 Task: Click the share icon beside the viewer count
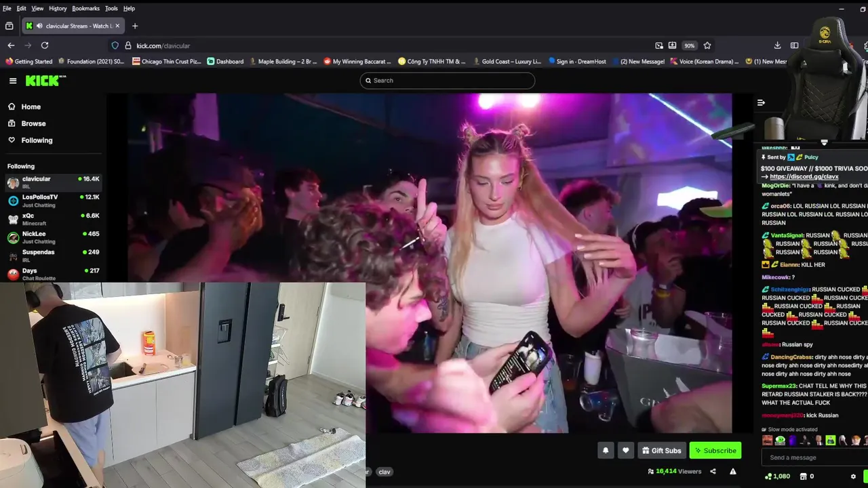click(x=713, y=471)
